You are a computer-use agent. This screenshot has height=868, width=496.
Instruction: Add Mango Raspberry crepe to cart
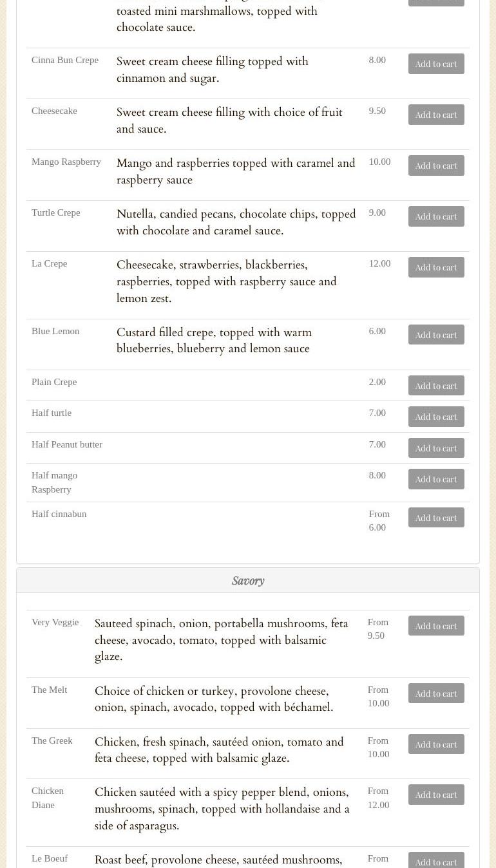tap(436, 165)
